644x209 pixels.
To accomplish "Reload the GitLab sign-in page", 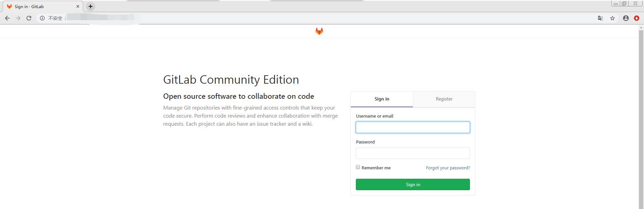I will [29, 18].
